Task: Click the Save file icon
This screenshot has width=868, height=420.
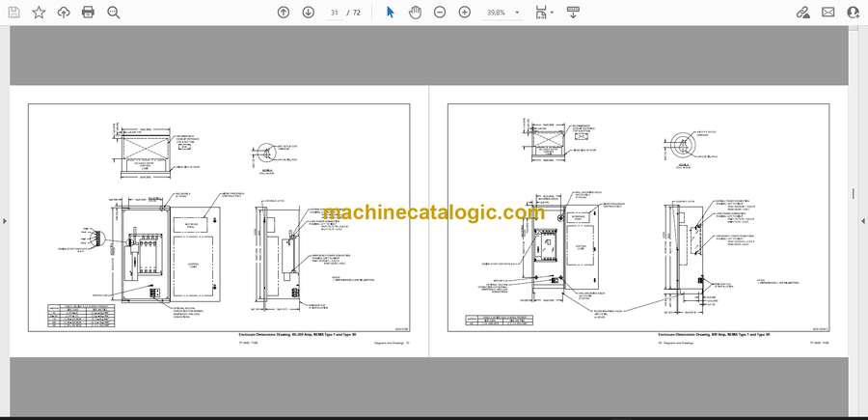Action: [14, 13]
